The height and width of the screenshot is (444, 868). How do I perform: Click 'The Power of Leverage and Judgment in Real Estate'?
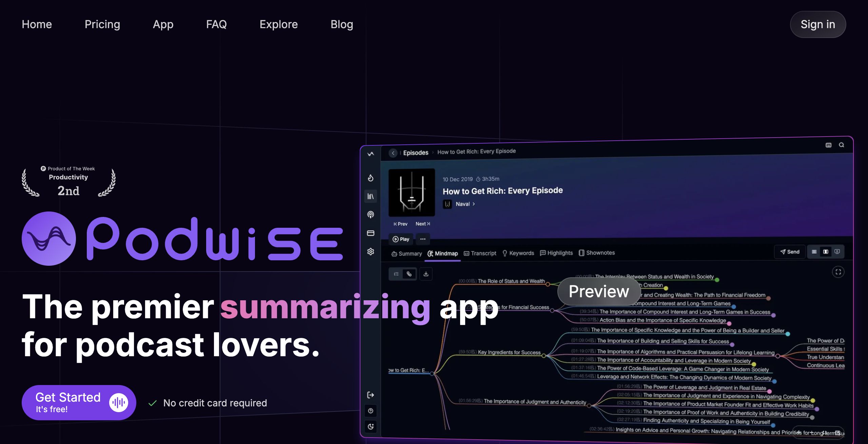click(x=705, y=387)
